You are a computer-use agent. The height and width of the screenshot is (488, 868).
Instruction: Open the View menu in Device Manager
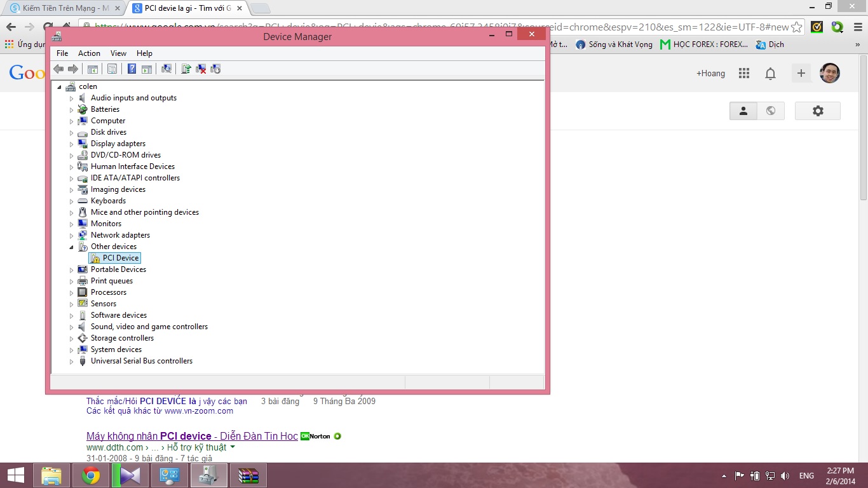[118, 53]
